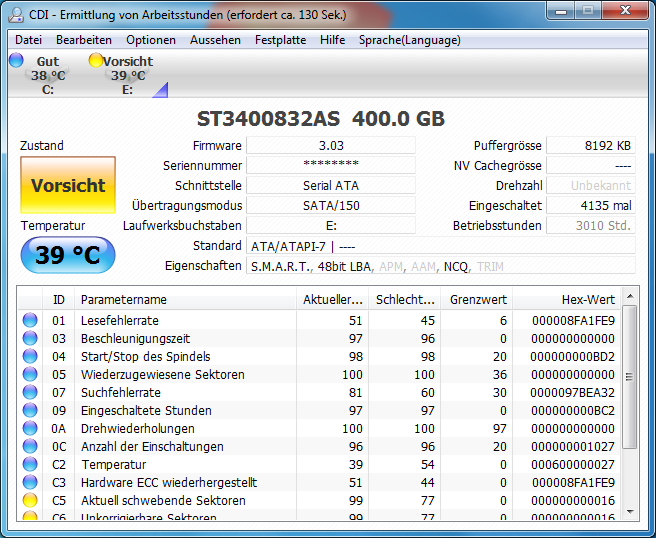The width and height of the screenshot is (656, 538).
Task: Select the Eingeschaltete Stunden row
Action: coord(320,410)
